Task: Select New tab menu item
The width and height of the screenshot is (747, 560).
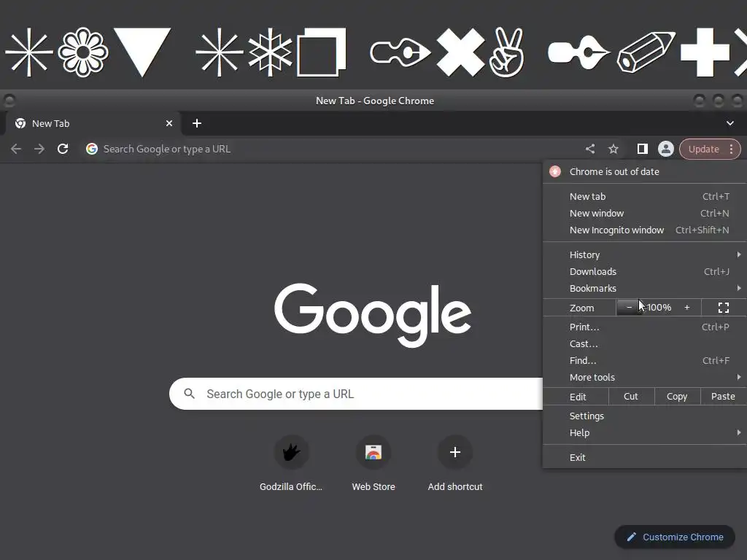Action: click(x=645, y=196)
